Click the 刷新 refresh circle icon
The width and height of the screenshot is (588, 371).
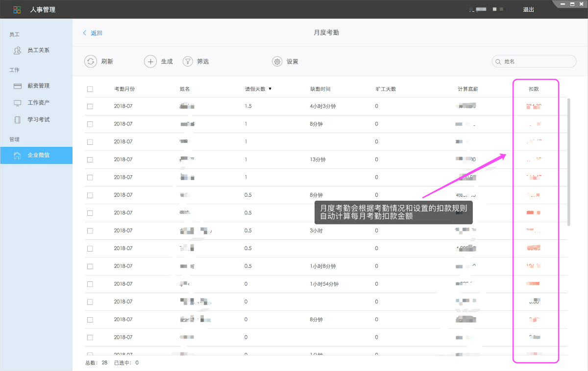click(91, 61)
